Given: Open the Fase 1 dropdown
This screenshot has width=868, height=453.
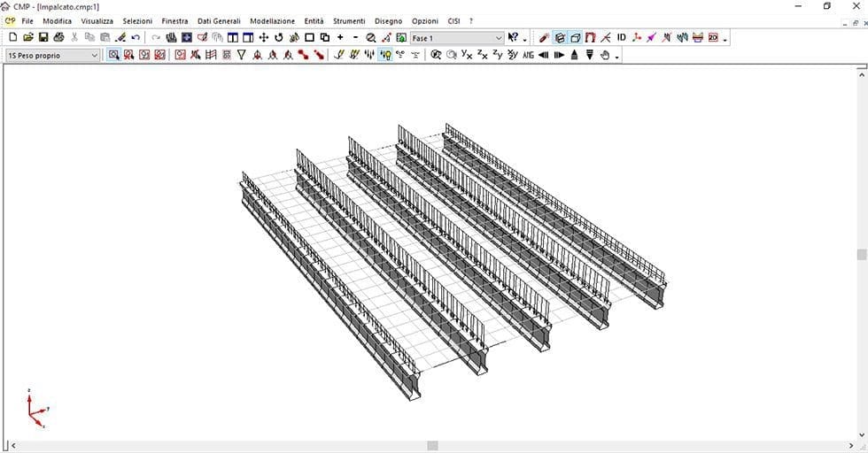Looking at the screenshot, I should (x=498, y=38).
